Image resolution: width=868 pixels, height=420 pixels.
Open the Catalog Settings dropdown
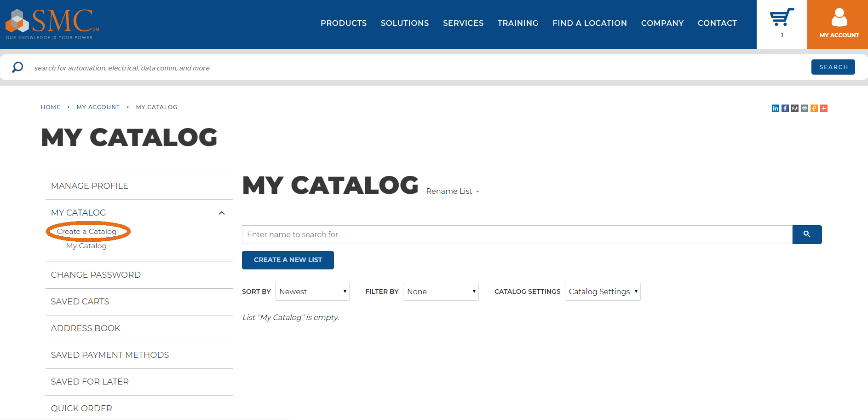tap(602, 292)
